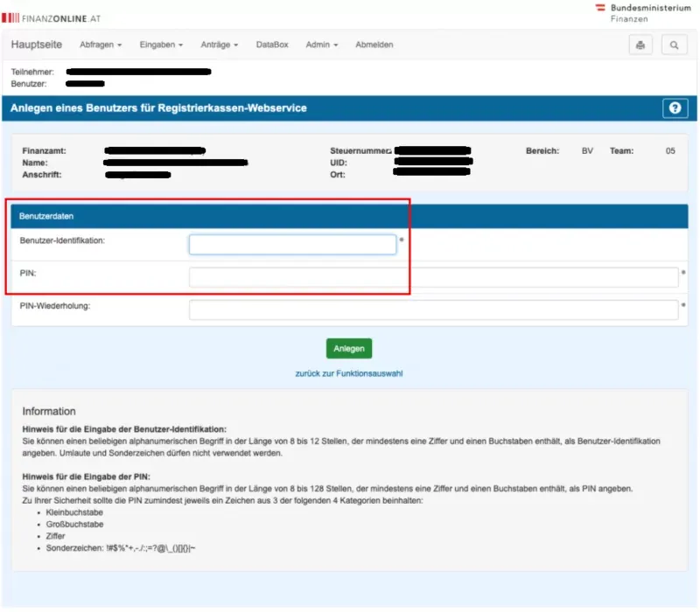
Task: Click the Name label in the tax office panel
Action: click(35, 163)
